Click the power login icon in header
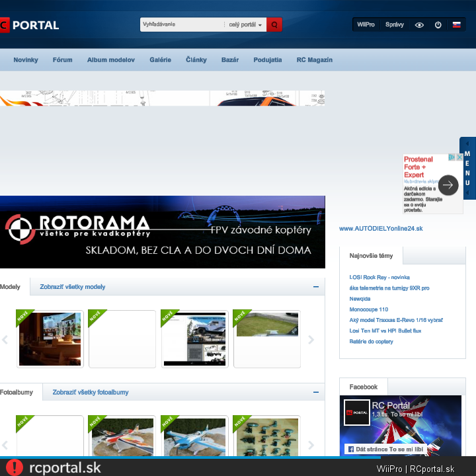The image size is (476, 476). click(438, 25)
